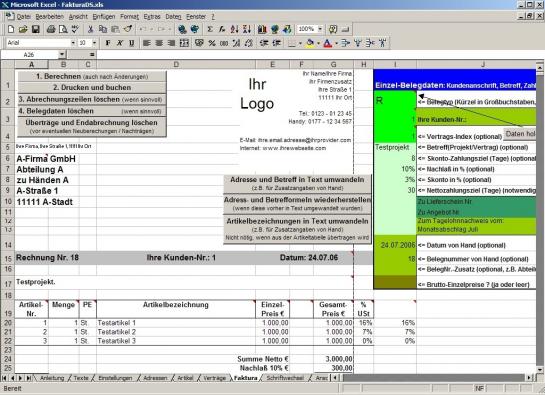Image resolution: width=545 pixels, height=395 pixels.
Task: Click the Name Box showing A26
Action: 30,55
